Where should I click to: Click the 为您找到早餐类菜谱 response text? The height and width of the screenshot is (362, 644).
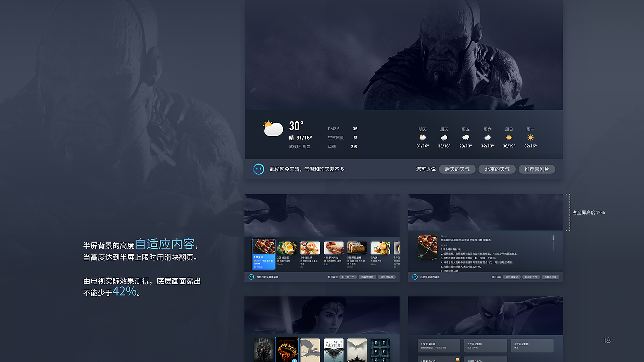click(267, 277)
